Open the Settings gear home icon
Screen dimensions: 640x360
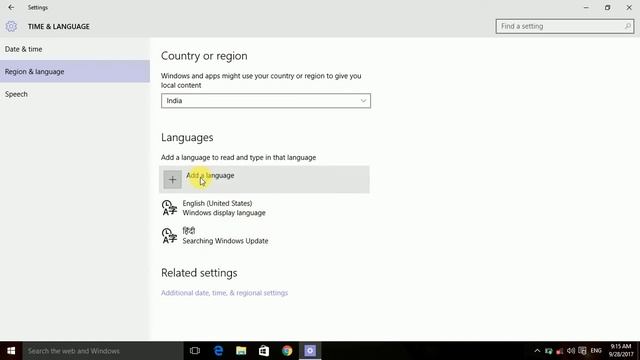click(11, 27)
